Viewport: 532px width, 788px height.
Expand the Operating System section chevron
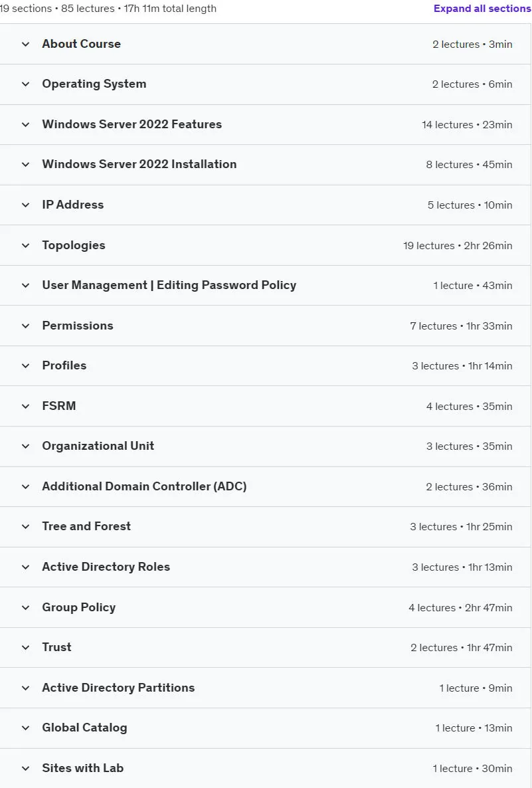(26, 84)
